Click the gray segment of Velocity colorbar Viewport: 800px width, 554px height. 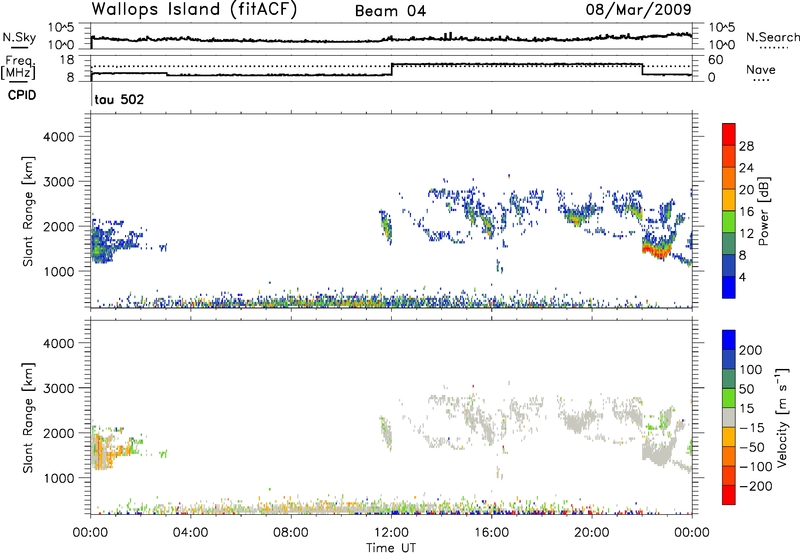pyautogui.click(x=729, y=418)
